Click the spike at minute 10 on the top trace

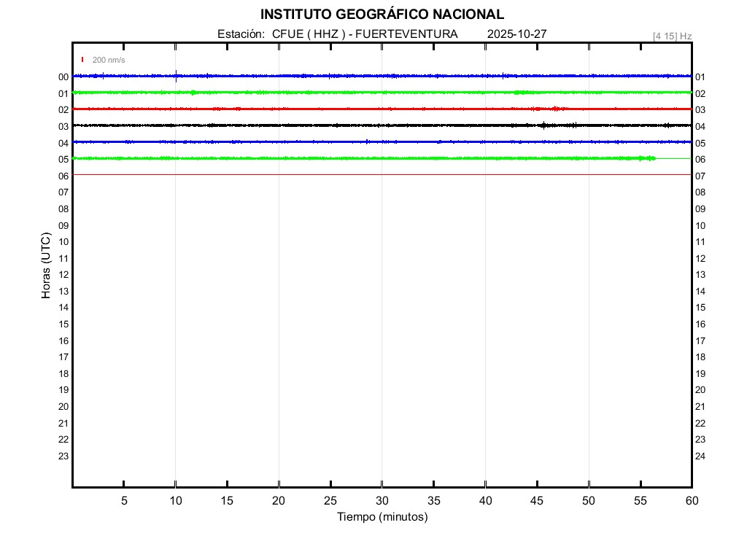tap(176, 75)
